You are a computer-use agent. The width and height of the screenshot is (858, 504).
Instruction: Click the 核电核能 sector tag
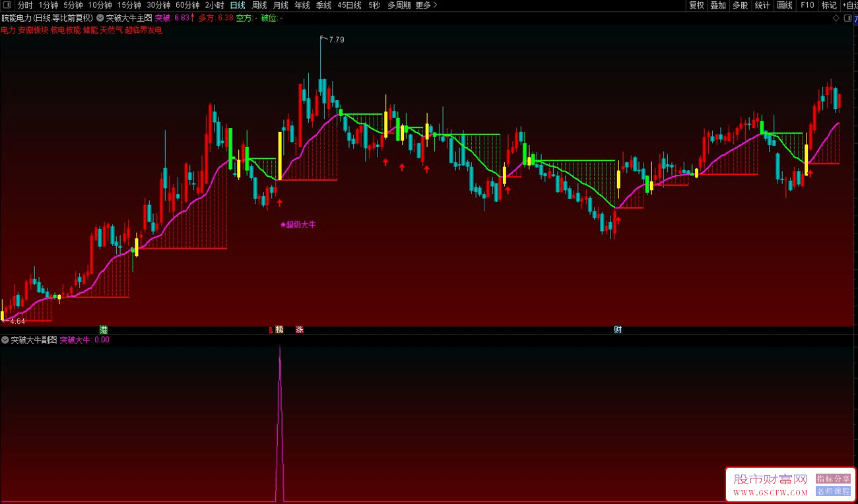tap(66, 30)
